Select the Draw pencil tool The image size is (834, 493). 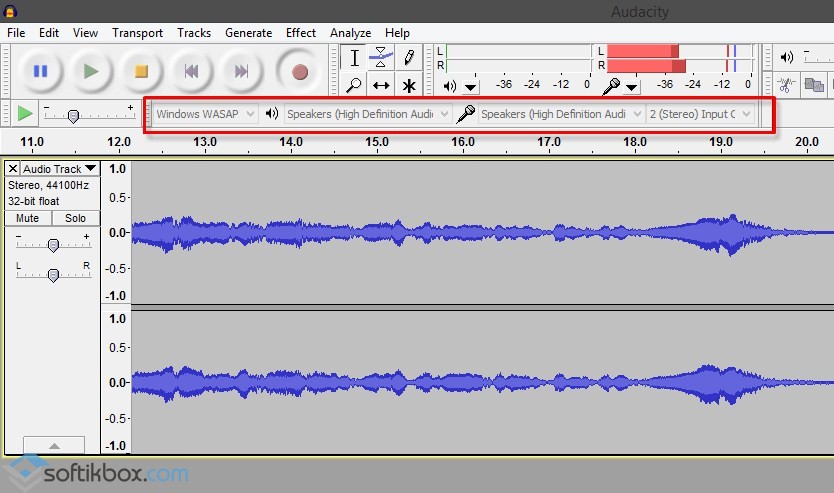pyautogui.click(x=408, y=58)
